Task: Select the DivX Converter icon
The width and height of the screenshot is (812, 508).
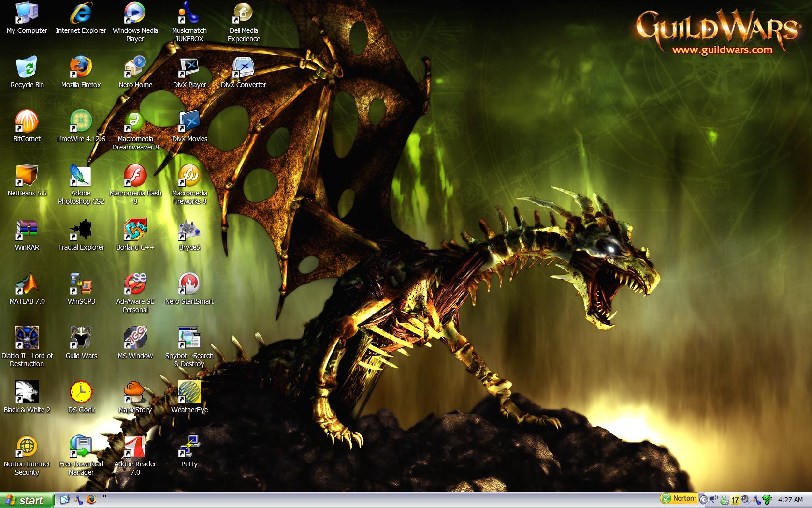Action: 244,73
